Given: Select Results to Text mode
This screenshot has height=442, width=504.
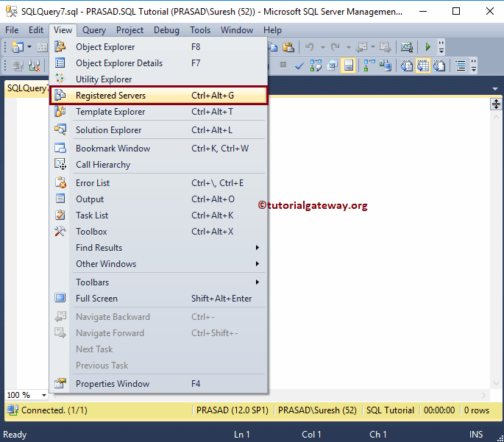Looking at the screenshot, I should (407, 65).
